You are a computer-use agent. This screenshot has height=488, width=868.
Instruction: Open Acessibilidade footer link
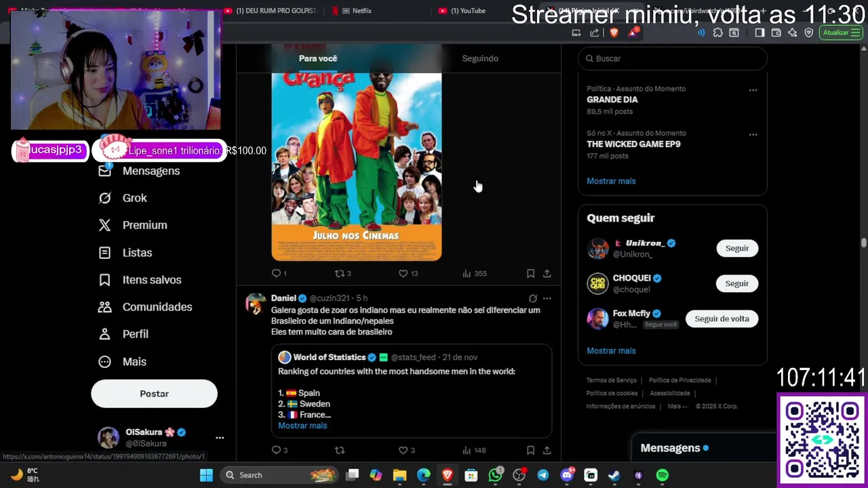[670, 393]
